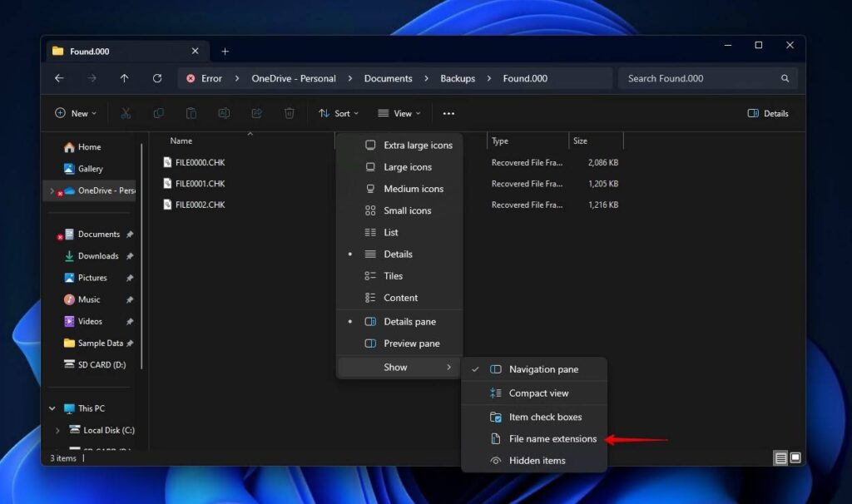Screen dimensions: 852x504
Task: Open Gallery in the sidebar
Action: click(x=90, y=169)
